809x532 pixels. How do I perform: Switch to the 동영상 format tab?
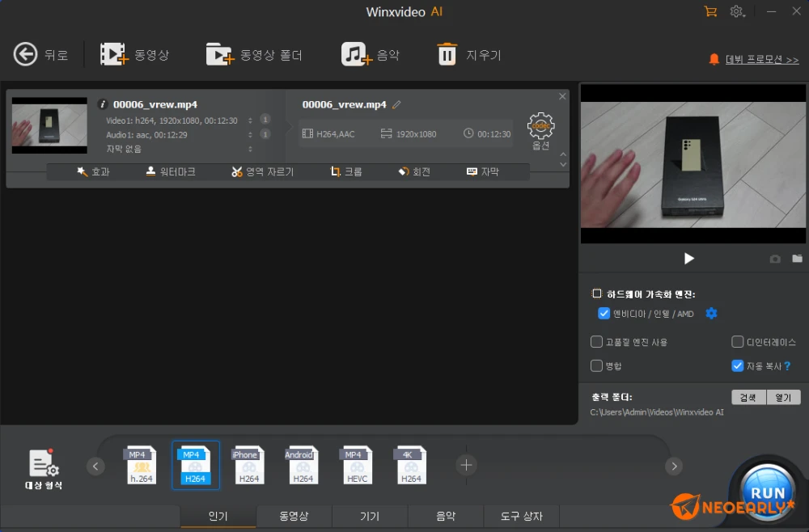click(294, 516)
